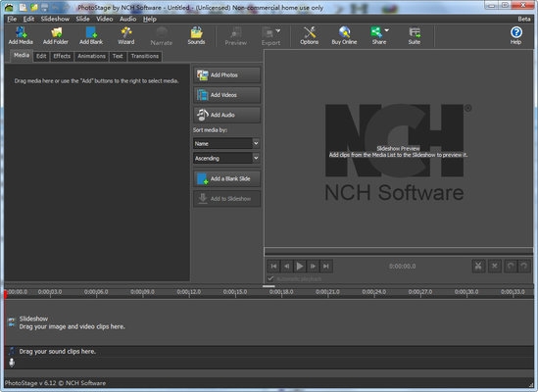Open the Slideshow menu
538x392 pixels.
(x=55, y=19)
